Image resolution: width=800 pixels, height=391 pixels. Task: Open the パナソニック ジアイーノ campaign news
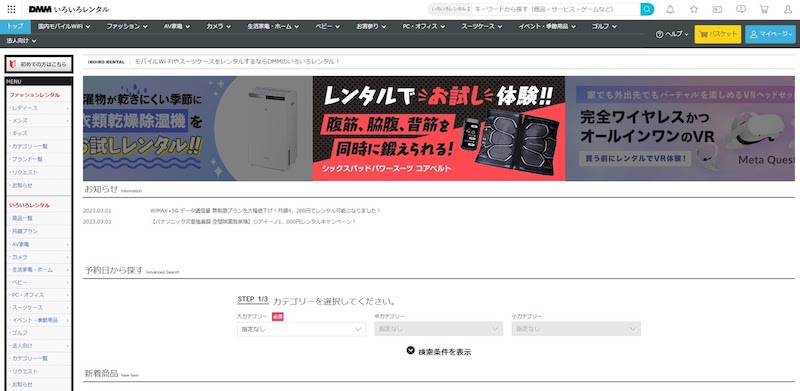click(x=253, y=222)
